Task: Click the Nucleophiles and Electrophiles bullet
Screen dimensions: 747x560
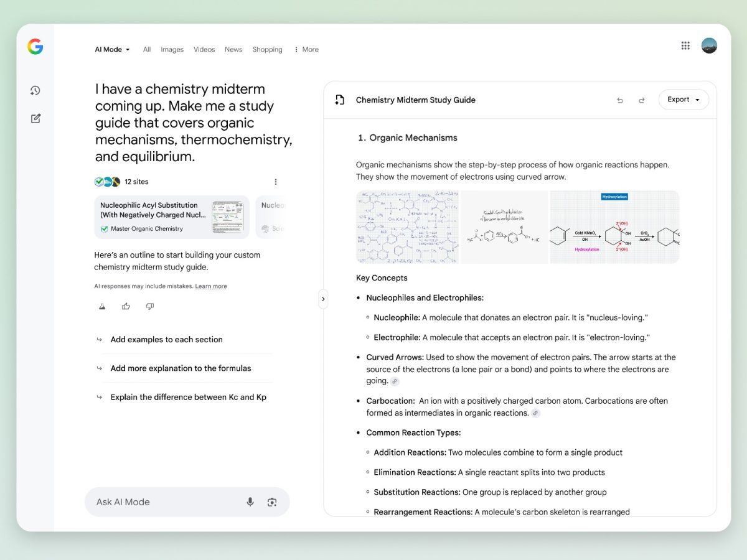Action: point(425,298)
